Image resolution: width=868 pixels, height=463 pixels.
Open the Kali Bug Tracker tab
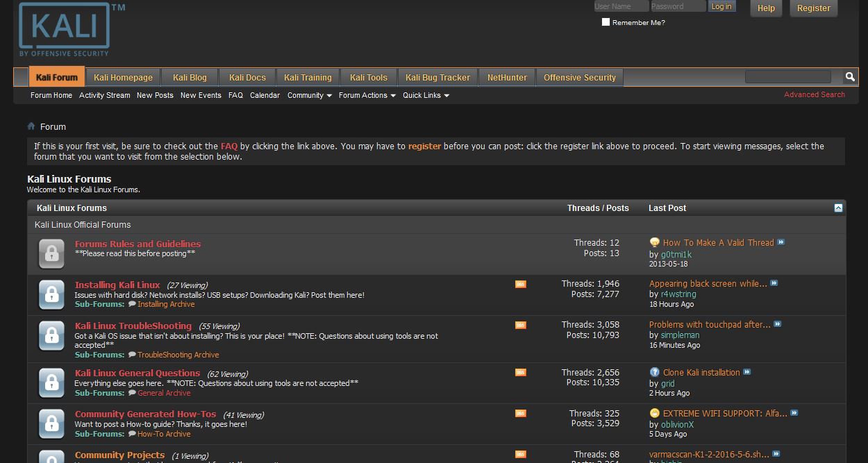[437, 77]
